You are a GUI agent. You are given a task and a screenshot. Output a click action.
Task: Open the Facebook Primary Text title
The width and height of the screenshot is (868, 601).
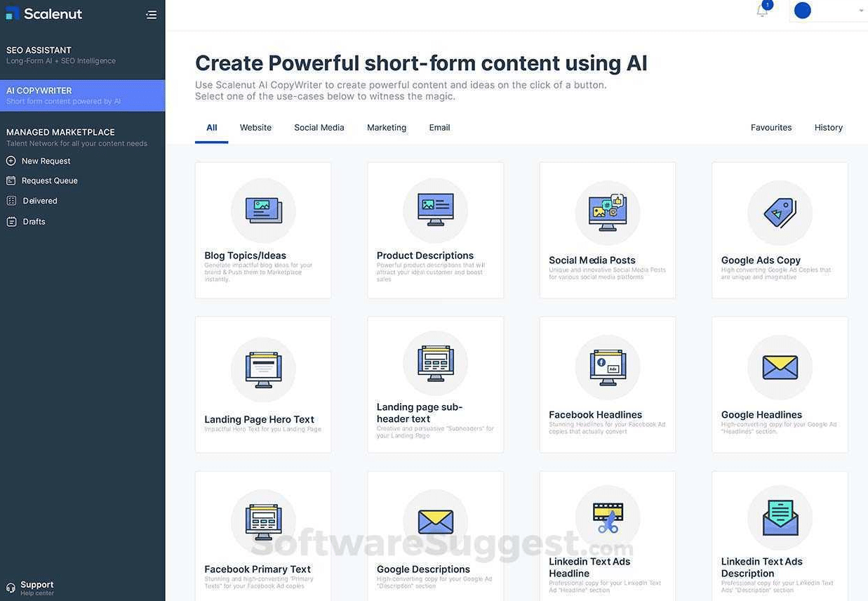(x=258, y=569)
